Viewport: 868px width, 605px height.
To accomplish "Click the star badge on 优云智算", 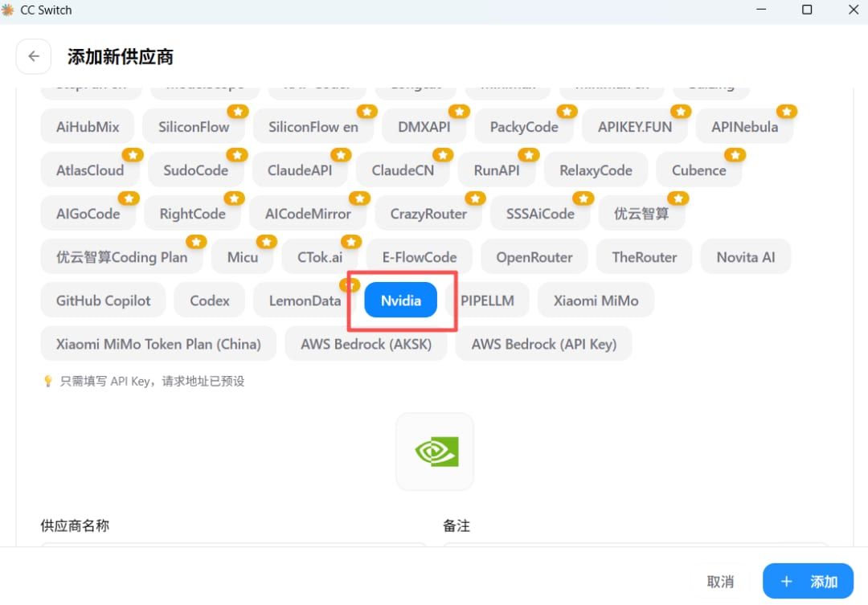I will (678, 198).
